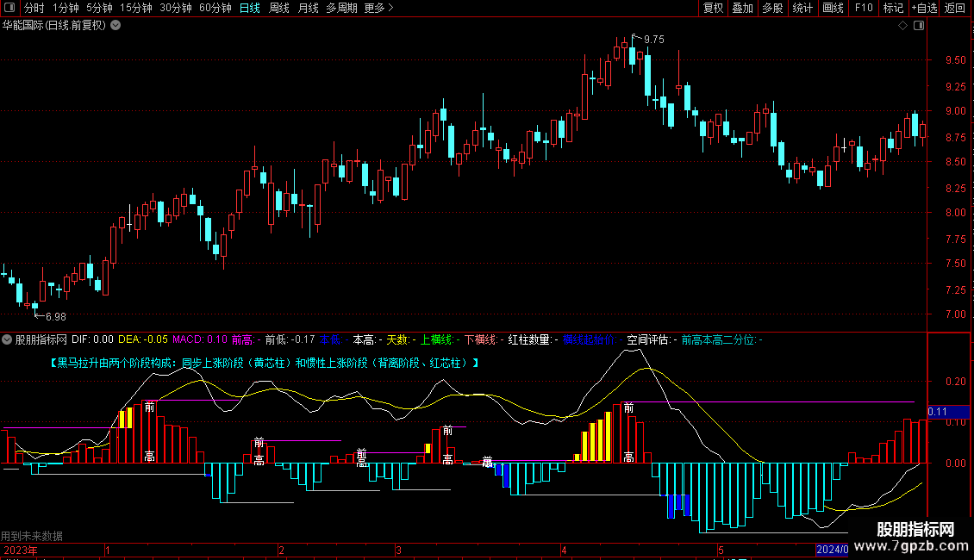
Task: Click month 3 marker on time axis
Action: [398, 550]
